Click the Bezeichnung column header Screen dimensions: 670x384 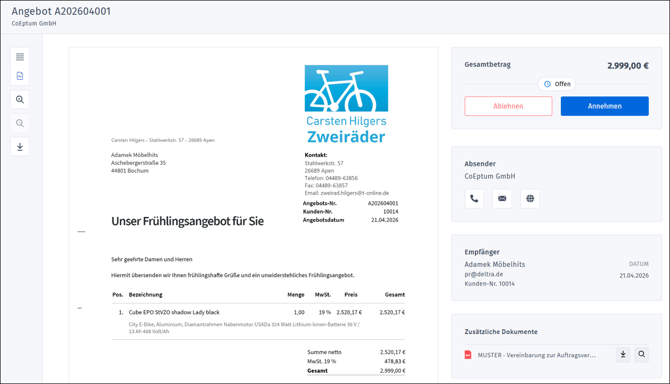click(x=145, y=295)
